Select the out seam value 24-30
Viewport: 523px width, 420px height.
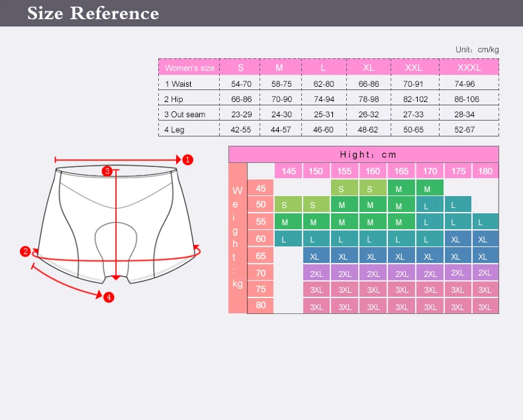click(281, 115)
